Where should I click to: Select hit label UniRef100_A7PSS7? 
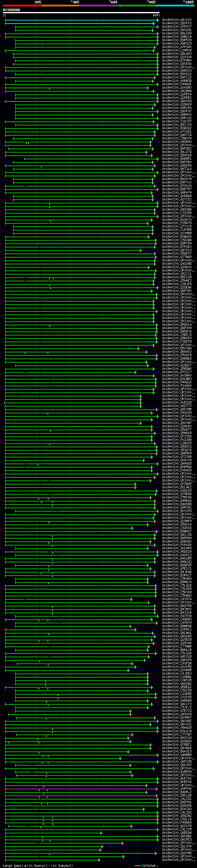(177, 27)
